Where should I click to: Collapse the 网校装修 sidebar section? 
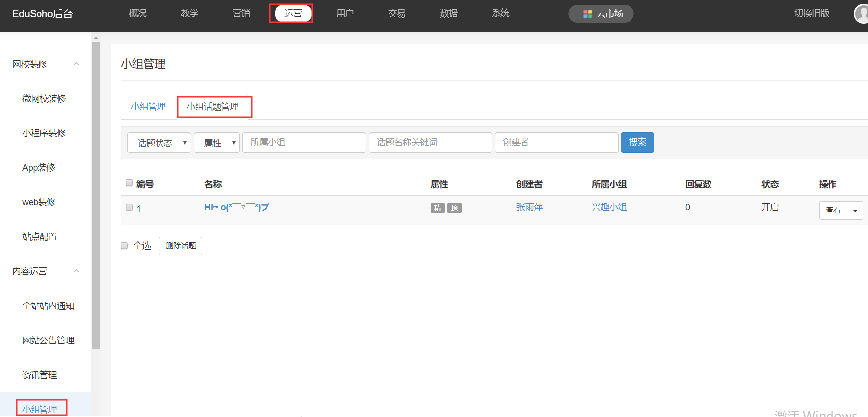(x=76, y=64)
